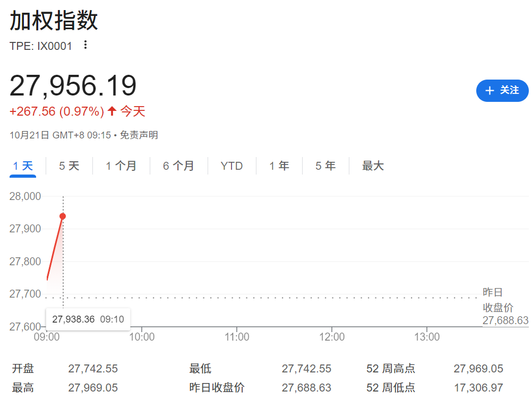The height and width of the screenshot is (400, 532).
Task: Click the 27,938.36 09:10 chart tooltip
Action: [x=88, y=319]
